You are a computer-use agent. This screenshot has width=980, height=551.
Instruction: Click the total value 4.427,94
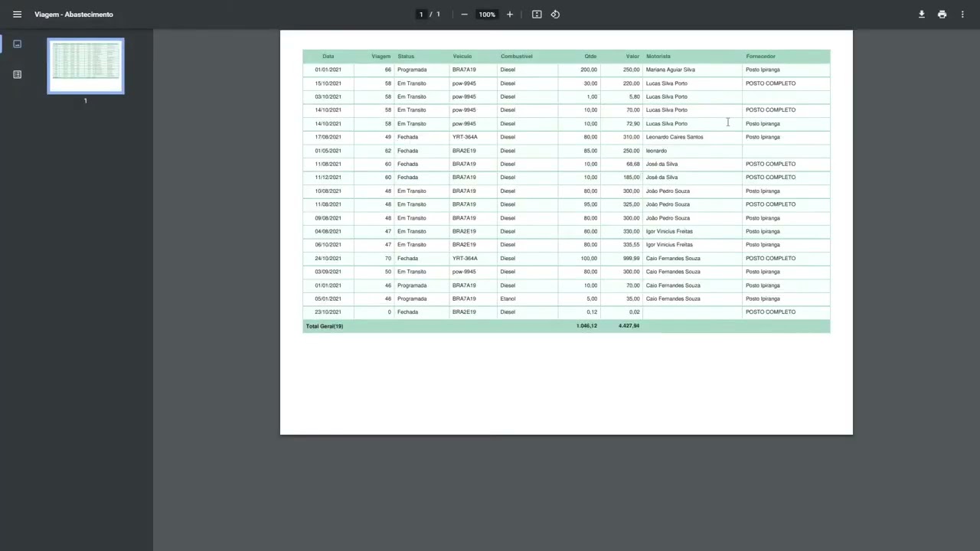tap(629, 326)
